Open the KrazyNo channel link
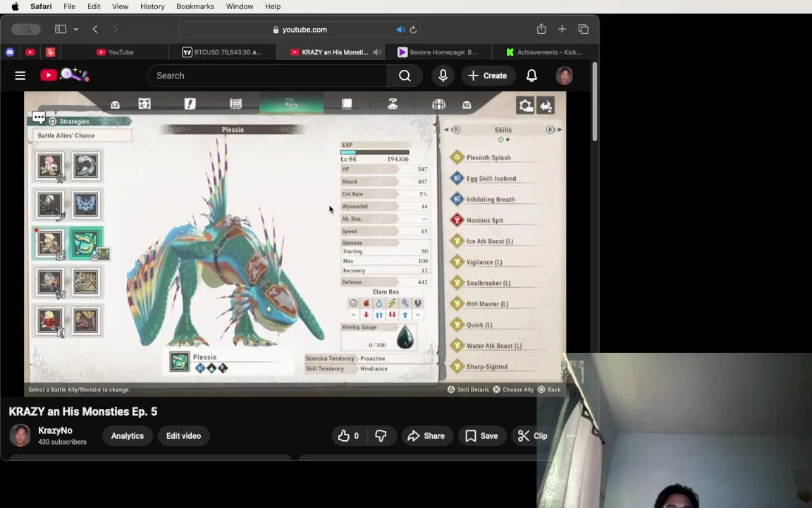This screenshot has height=508, width=812. (56, 431)
